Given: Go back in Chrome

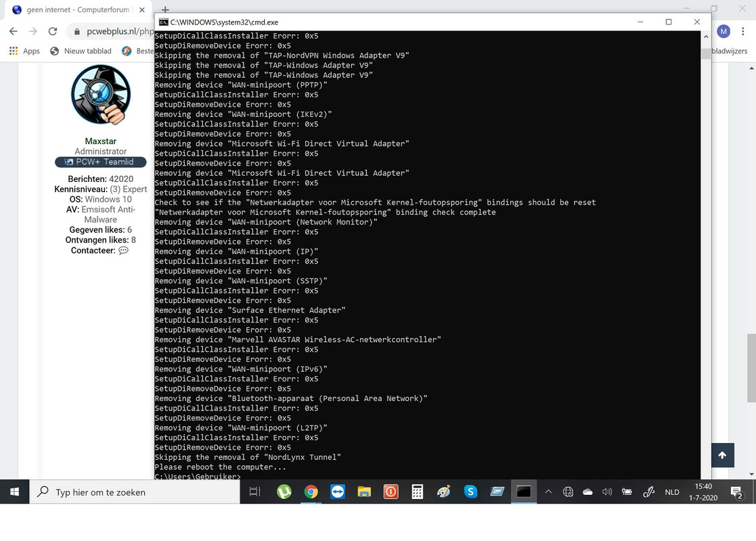Looking at the screenshot, I should pyautogui.click(x=14, y=31).
